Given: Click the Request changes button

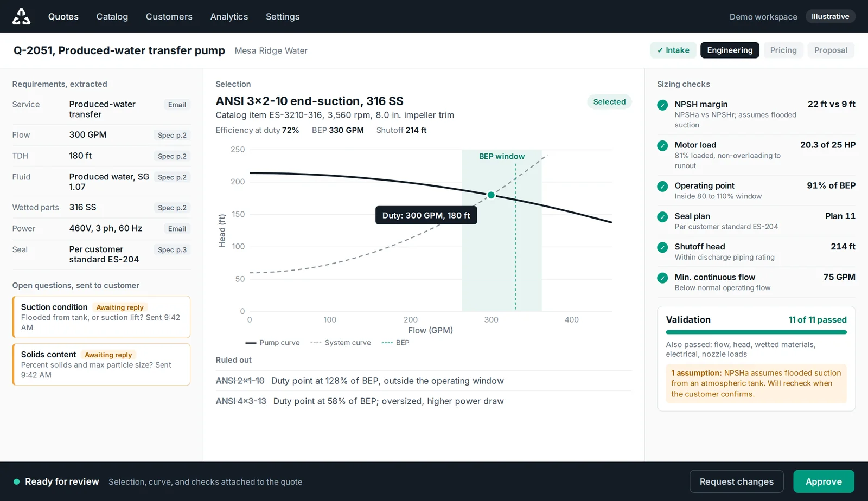Looking at the screenshot, I should [737, 481].
